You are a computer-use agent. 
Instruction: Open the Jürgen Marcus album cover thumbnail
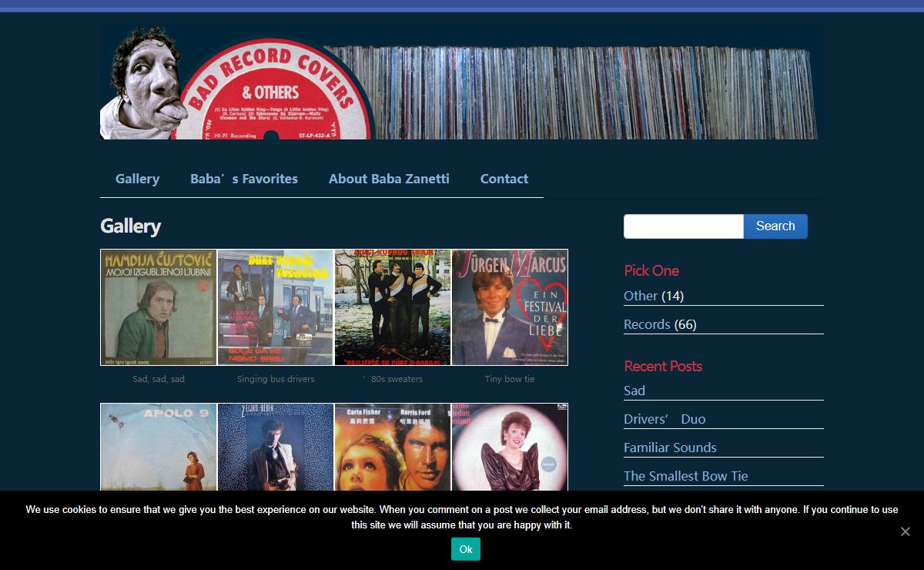pos(510,307)
